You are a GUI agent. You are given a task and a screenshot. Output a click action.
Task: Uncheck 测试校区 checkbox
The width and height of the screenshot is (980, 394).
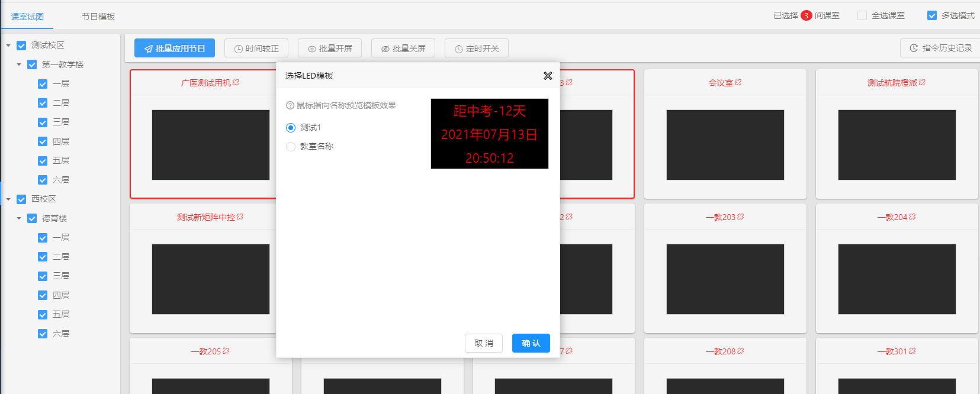coord(21,46)
